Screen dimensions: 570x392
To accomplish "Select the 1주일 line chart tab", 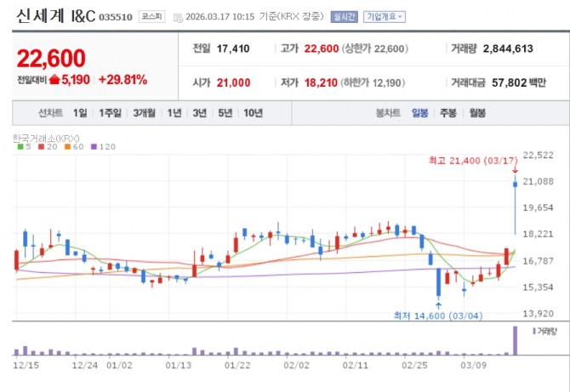I will pyautogui.click(x=110, y=113).
